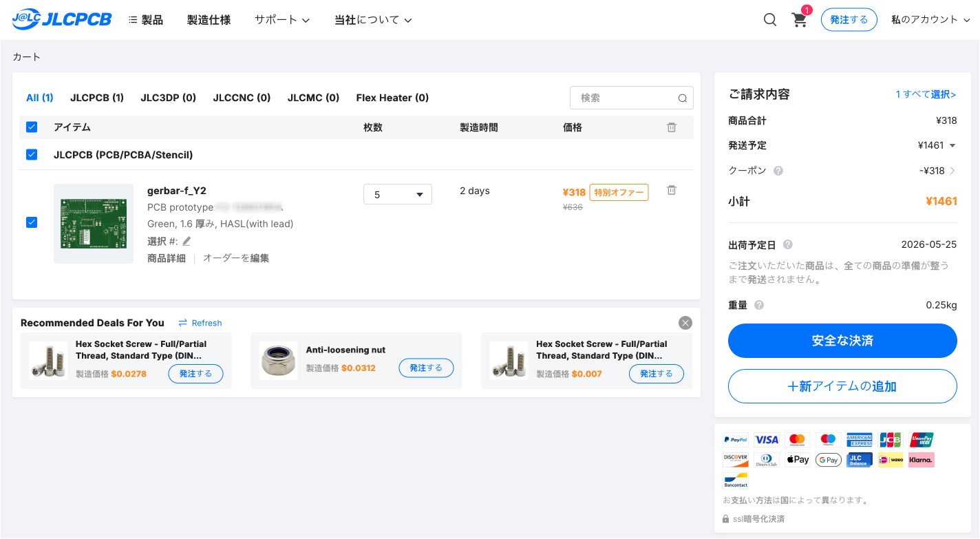Viewport: 980px width, 539px height.
Task: Click 特別オファー badge
Action: (x=619, y=193)
